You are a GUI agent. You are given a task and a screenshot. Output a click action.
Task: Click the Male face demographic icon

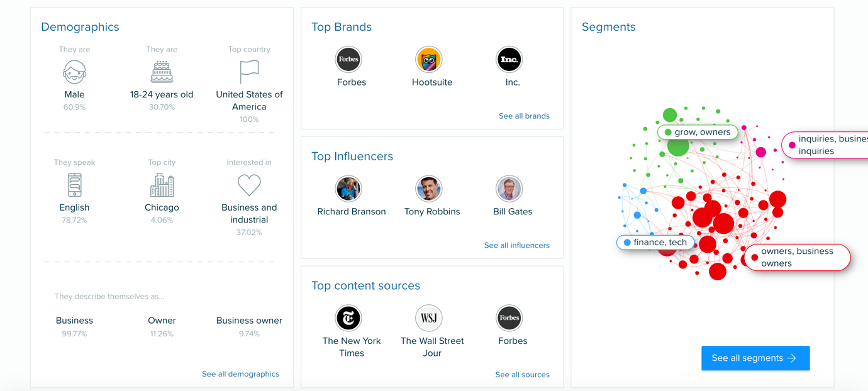click(74, 72)
